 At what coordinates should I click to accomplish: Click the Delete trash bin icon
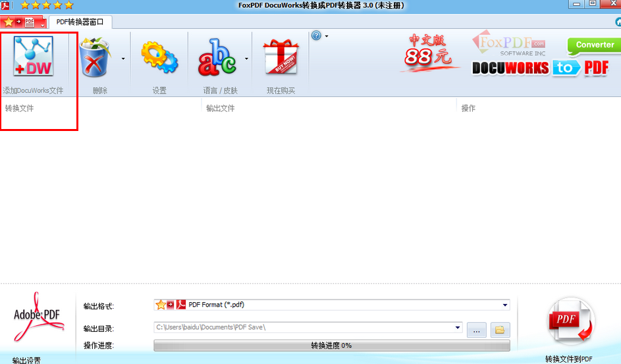point(94,57)
